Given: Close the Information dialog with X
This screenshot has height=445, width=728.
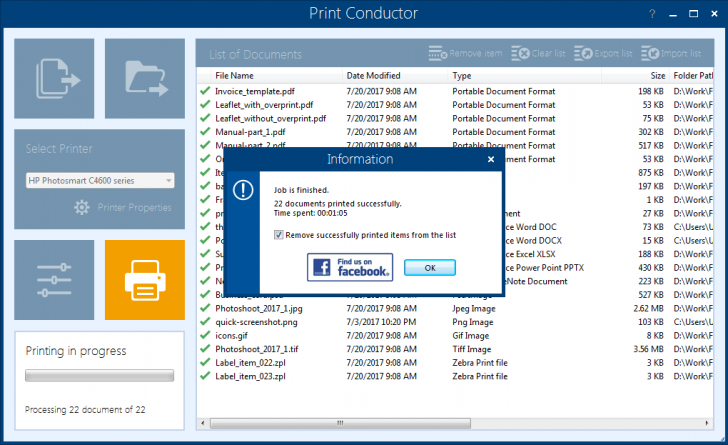Looking at the screenshot, I should 491,159.
